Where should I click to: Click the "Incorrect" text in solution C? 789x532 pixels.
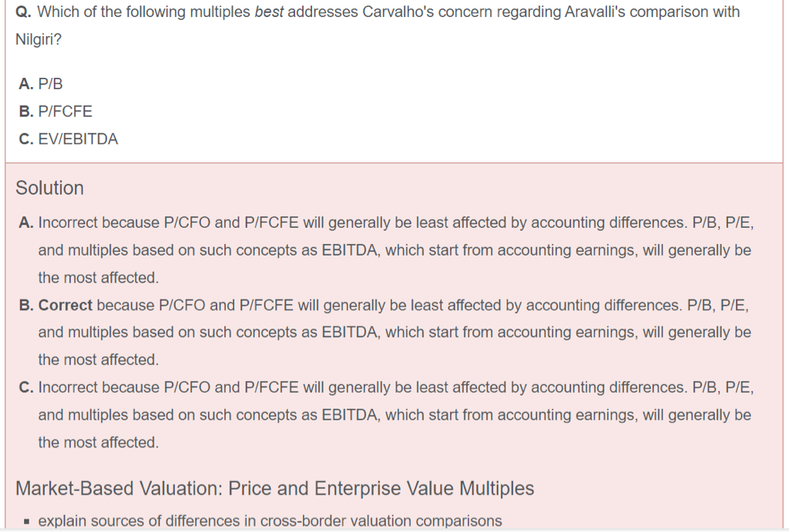(68, 387)
